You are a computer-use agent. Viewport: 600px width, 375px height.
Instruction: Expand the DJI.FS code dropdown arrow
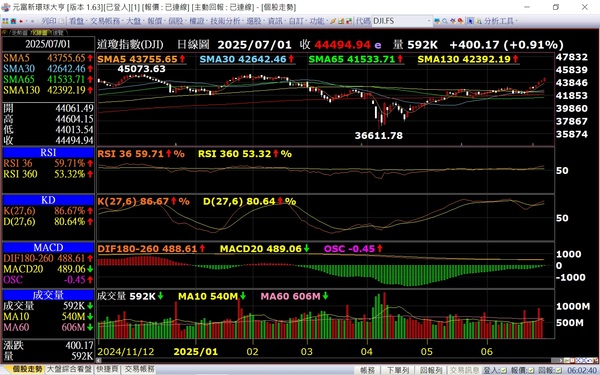coord(429,21)
